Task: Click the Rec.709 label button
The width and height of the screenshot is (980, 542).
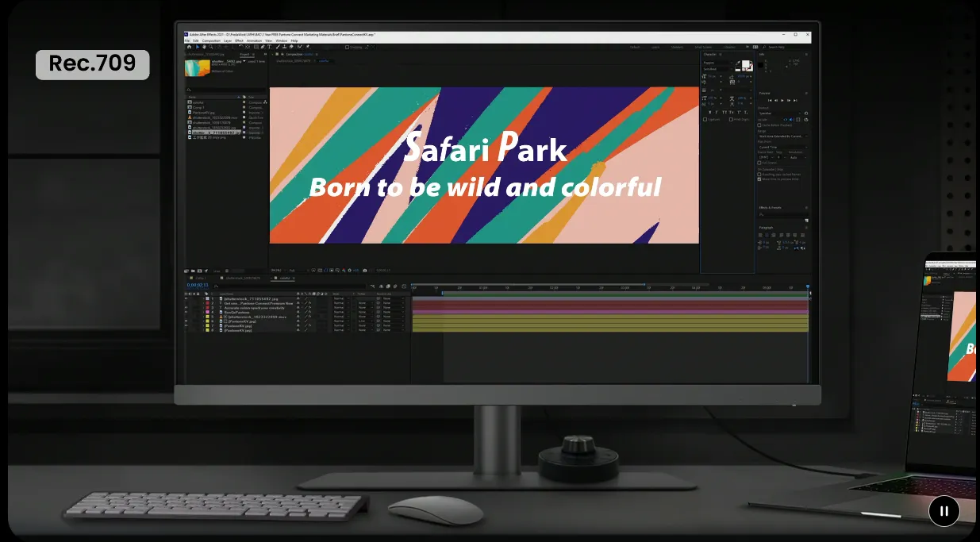Action: pyautogui.click(x=92, y=64)
